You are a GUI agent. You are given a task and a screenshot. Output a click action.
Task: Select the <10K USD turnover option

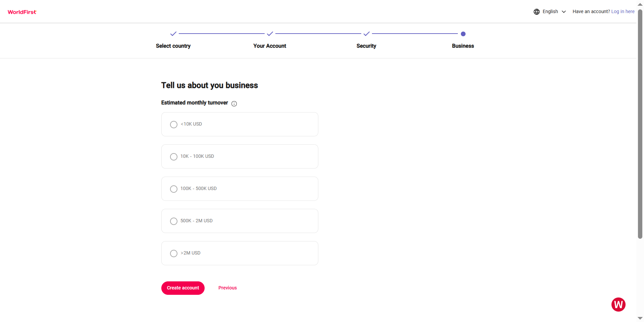point(174,125)
